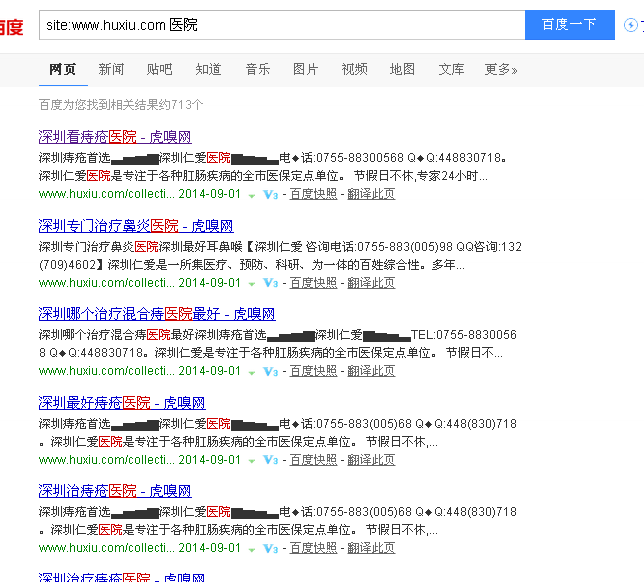Click V3 badge under 深圳专门治疗鼻炎医院 result

coord(270,283)
